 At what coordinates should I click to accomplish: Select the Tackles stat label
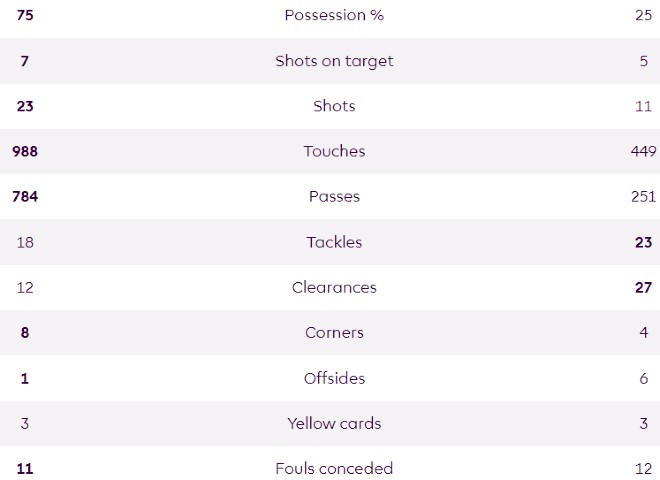(x=334, y=242)
